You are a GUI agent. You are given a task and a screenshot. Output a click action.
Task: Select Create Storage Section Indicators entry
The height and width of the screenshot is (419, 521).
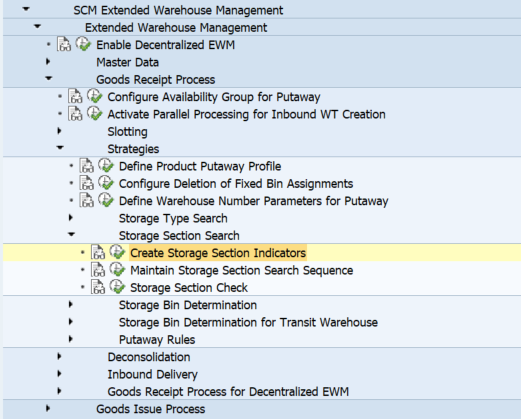[218, 253]
